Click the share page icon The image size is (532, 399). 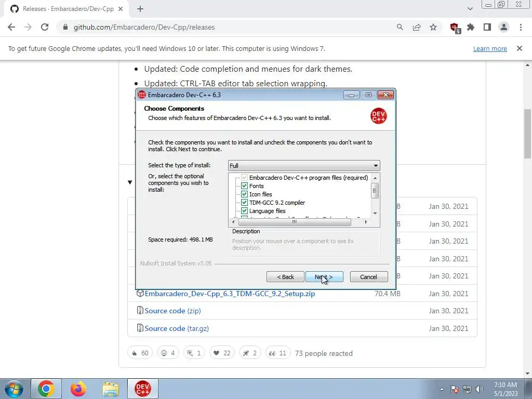pos(417,27)
